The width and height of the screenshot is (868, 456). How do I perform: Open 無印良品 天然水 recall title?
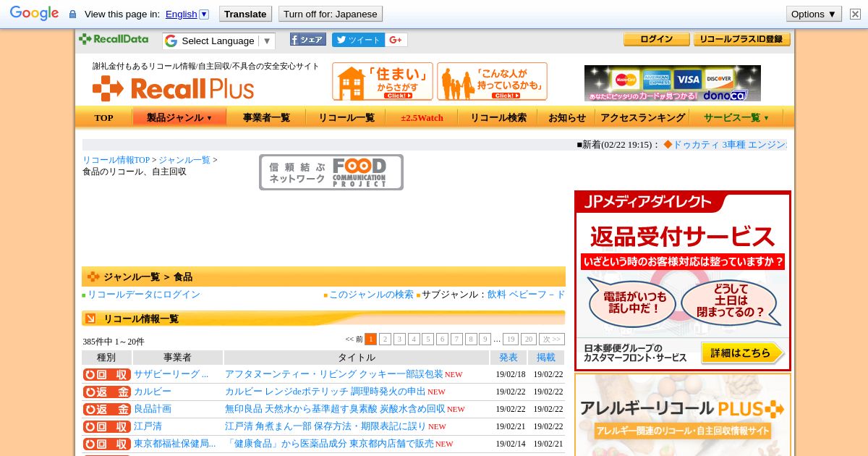(x=335, y=409)
